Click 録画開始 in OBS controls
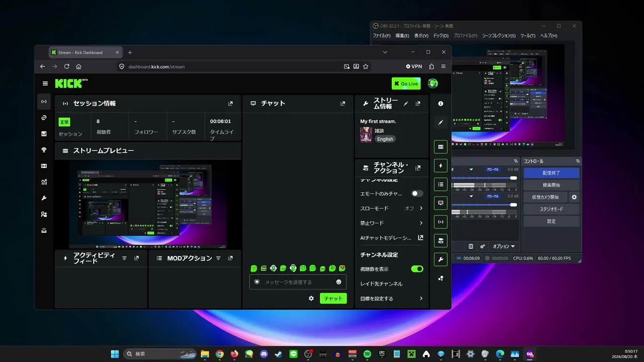The image size is (644, 362). point(551,185)
